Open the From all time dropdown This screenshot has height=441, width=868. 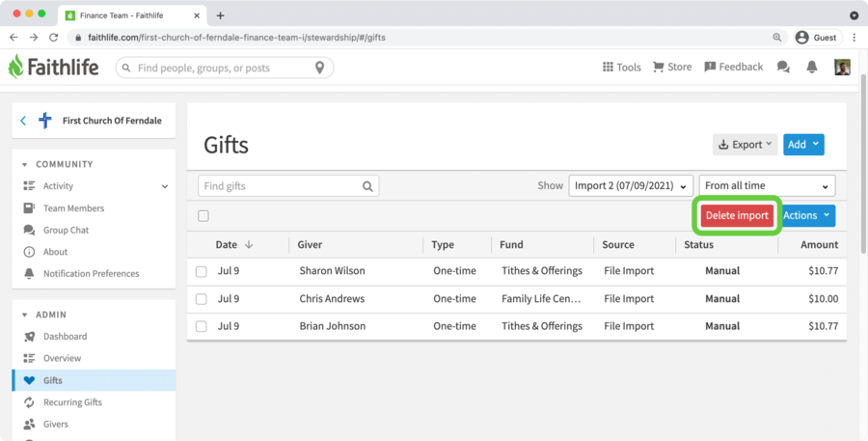[768, 185]
